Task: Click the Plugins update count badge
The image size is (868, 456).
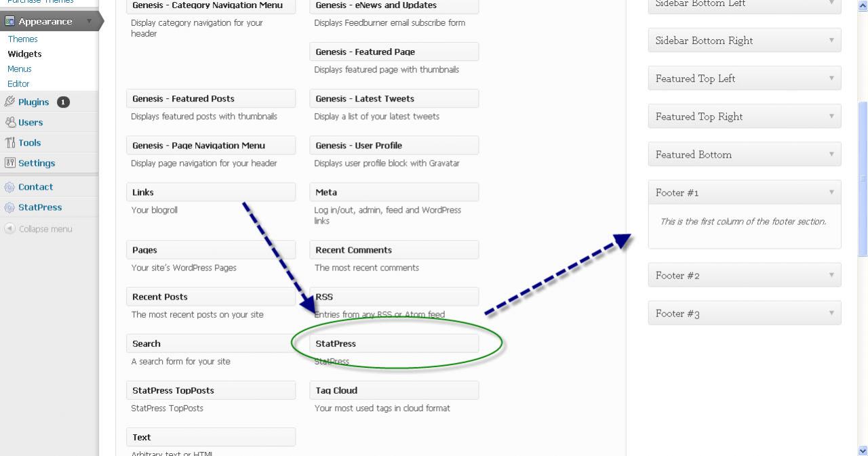Action: coord(63,102)
